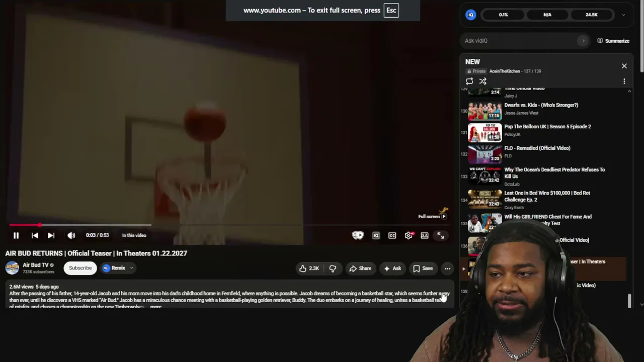
Task: Click the video progress bar scrubber
Action: [40, 225]
